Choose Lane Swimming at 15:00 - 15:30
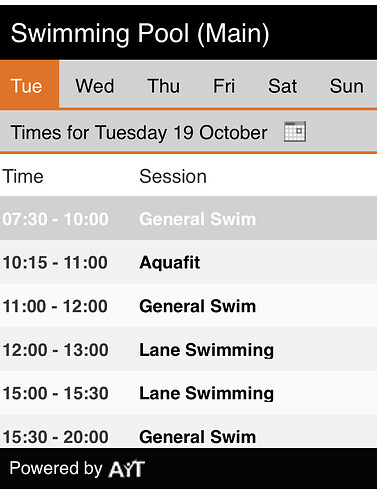The width and height of the screenshot is (377, 500). click(188, 393)
